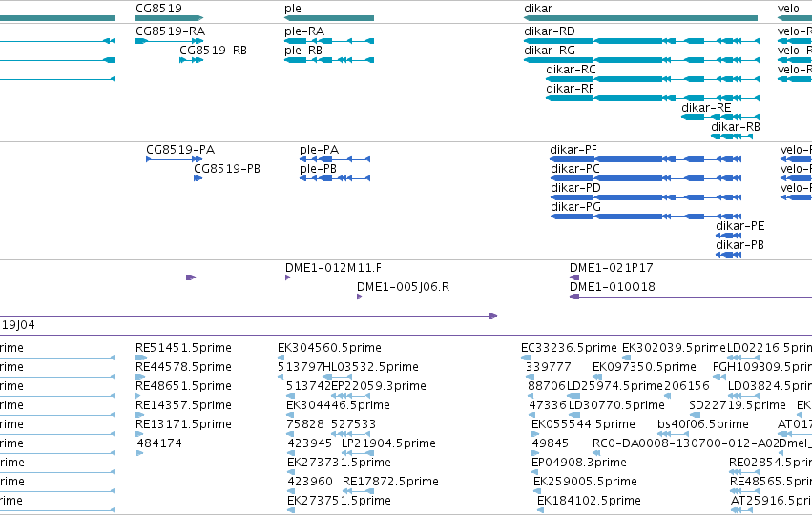812x515 pixels.
Task: Select EST EK304560.5prime
Action: 329,348
